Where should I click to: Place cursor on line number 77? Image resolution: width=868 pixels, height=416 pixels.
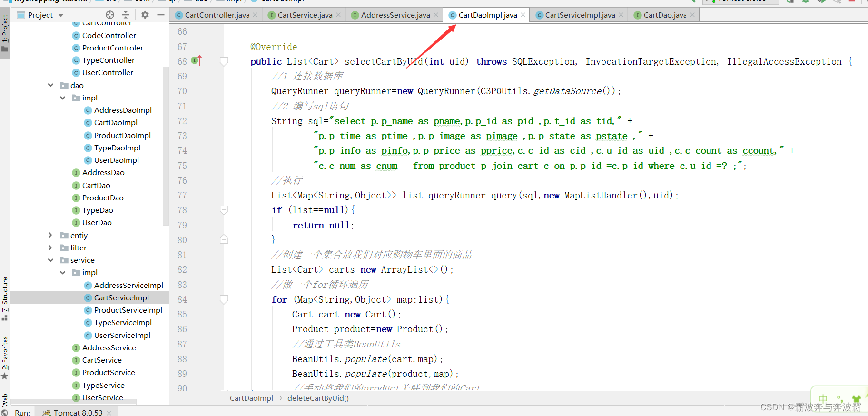[x=182, y=195]
